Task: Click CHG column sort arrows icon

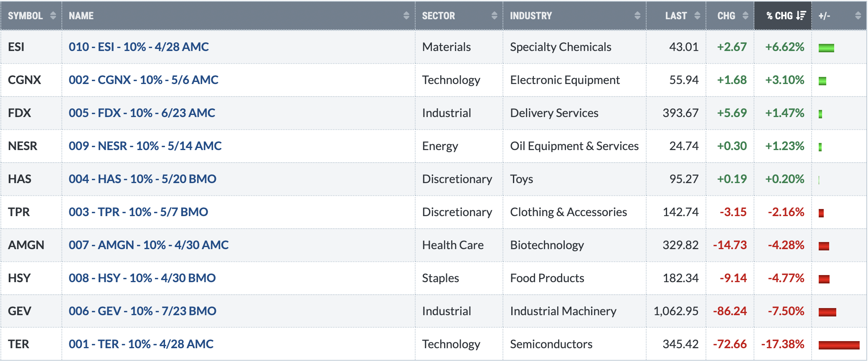Action: pyautogui.click(x=745, y=16)
